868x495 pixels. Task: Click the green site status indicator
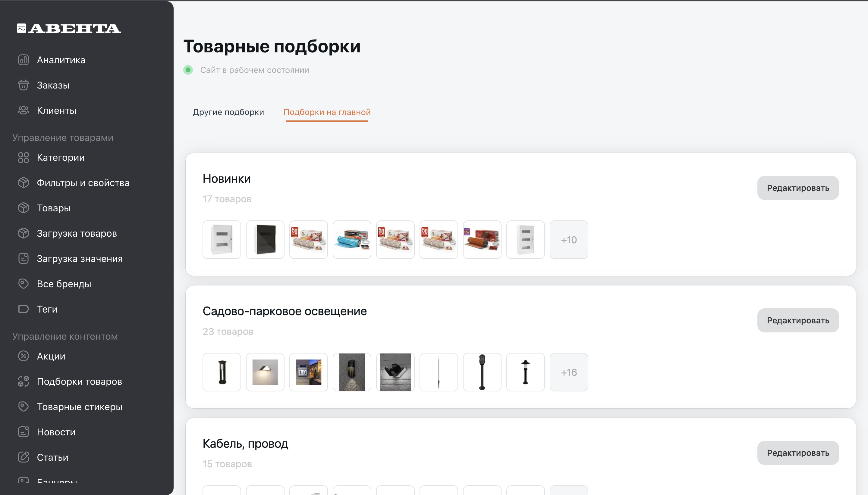point(188,70)
